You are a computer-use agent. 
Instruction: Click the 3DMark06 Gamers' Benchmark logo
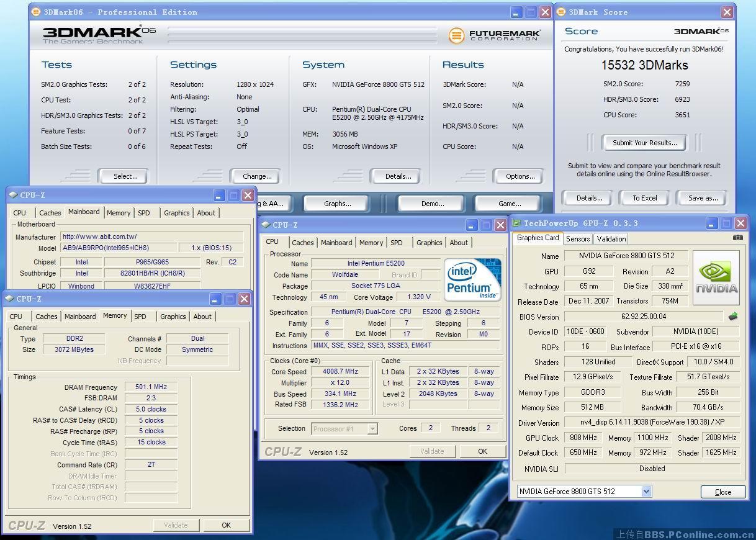point(99,35)
